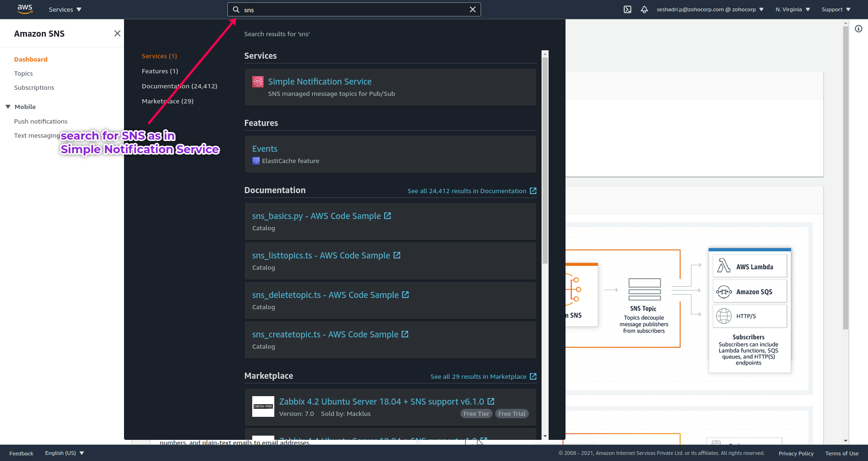Expand the Services dropdown menu

(65, 9)
